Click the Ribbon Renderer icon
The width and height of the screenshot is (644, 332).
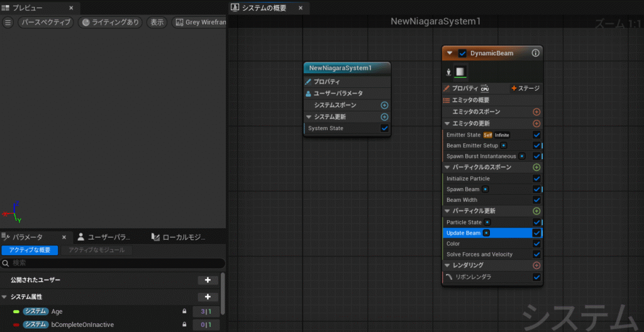pyautogui.click(x=449, y=277)
